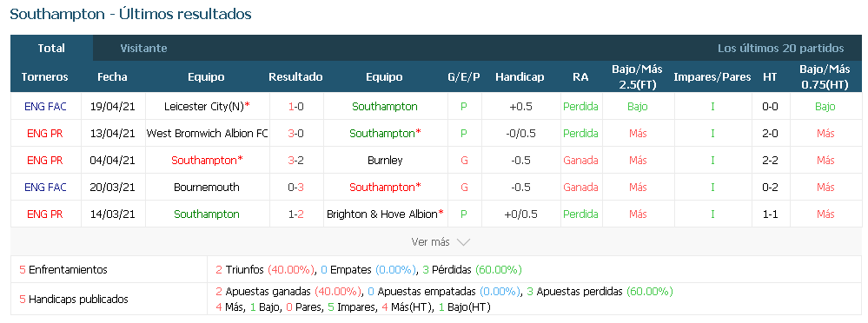868x323 pixels.
Task: Open the Leicester City(N) team link
Action: 207,106
